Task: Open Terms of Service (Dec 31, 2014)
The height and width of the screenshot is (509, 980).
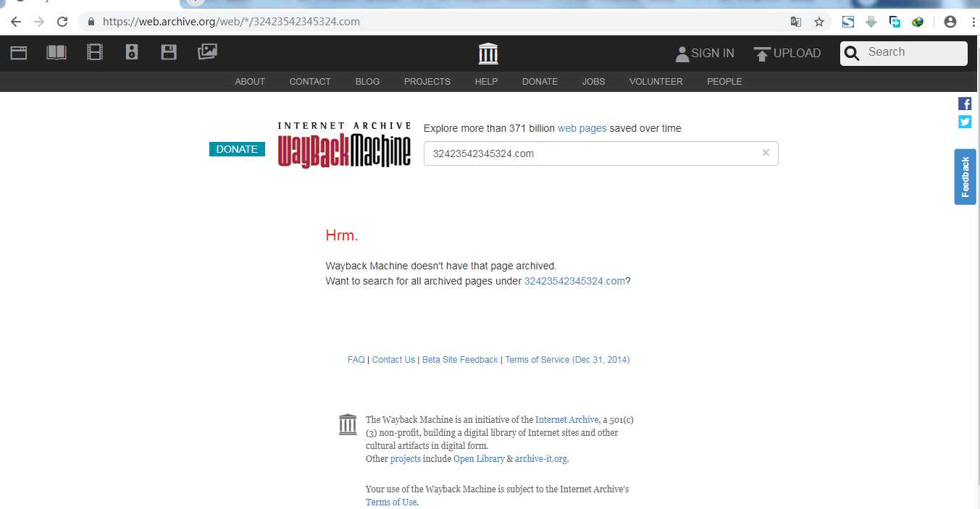Action: [567, 360]
